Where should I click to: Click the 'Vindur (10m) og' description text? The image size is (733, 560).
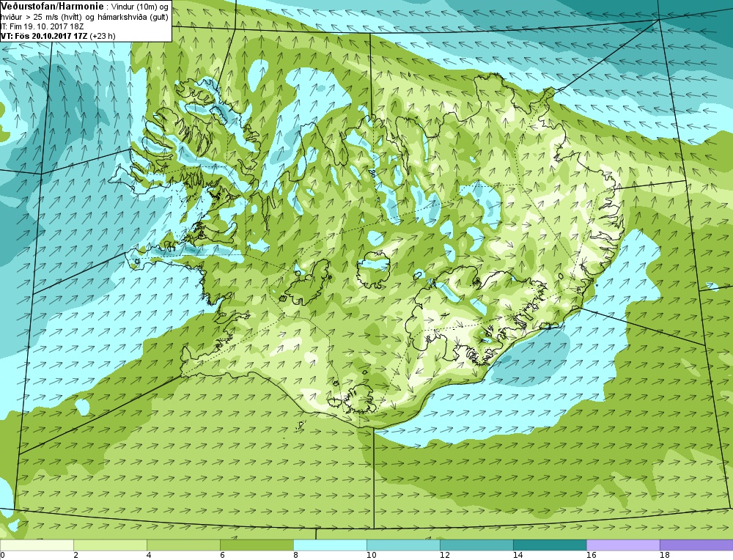[x=140, y=7]
